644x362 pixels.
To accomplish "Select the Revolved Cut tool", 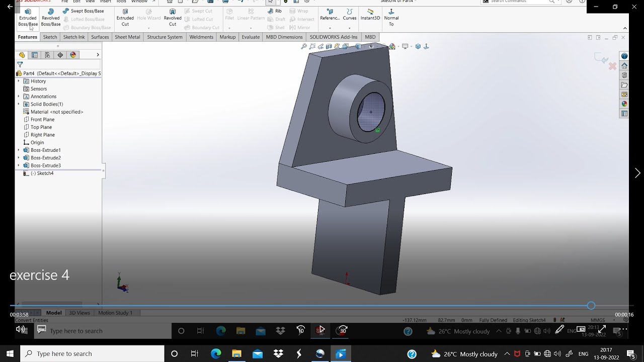I will (x=173, y=18).
